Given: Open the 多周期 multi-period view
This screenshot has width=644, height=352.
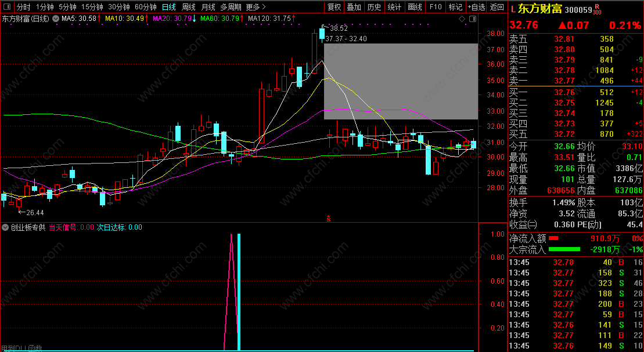Looking at the screenshot, I should coord(231,7).
